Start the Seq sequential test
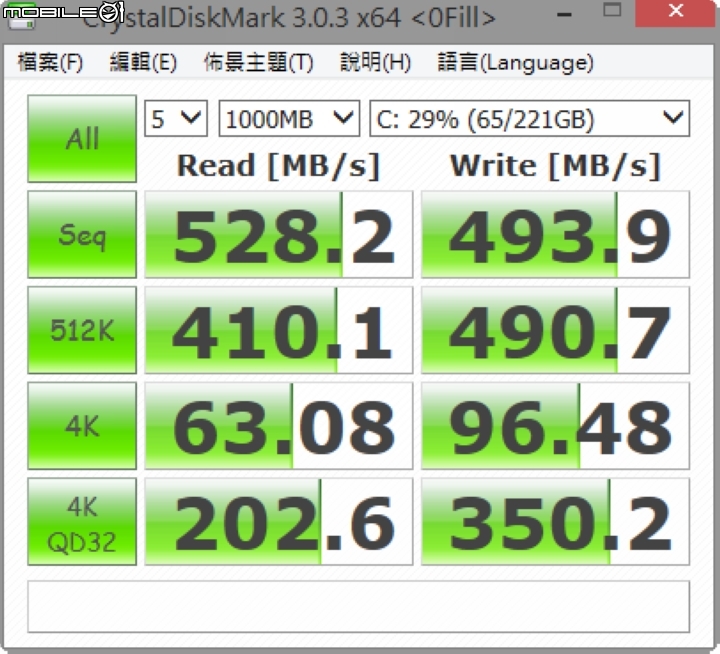 (82, 235)
